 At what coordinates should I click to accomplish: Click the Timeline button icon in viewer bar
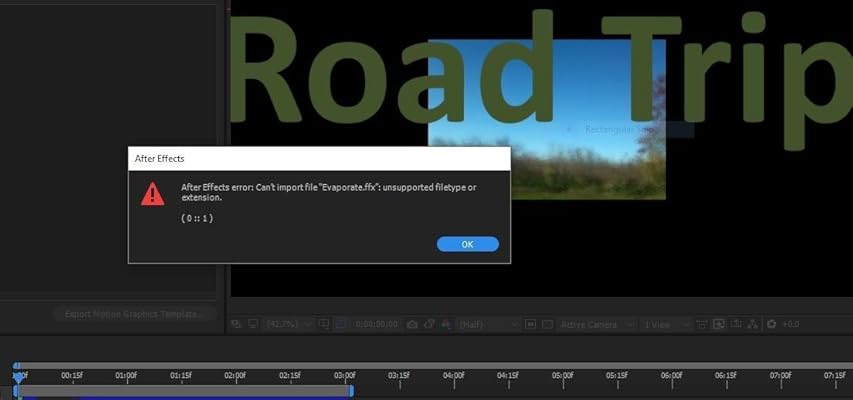coord(735,324)
